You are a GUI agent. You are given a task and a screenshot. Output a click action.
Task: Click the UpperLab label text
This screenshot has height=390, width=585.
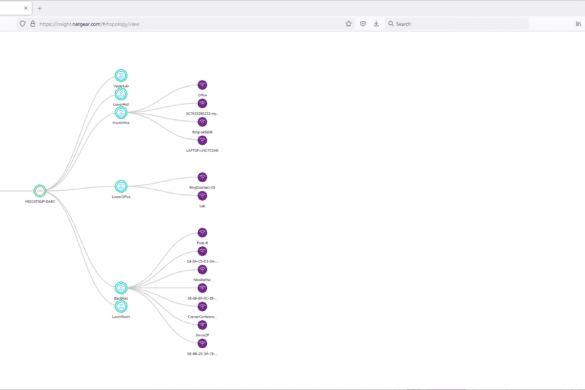(121, 86)
